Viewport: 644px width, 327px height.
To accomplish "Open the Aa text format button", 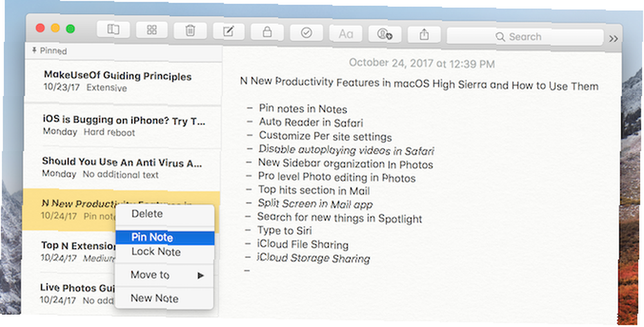I will pos(346,33).
